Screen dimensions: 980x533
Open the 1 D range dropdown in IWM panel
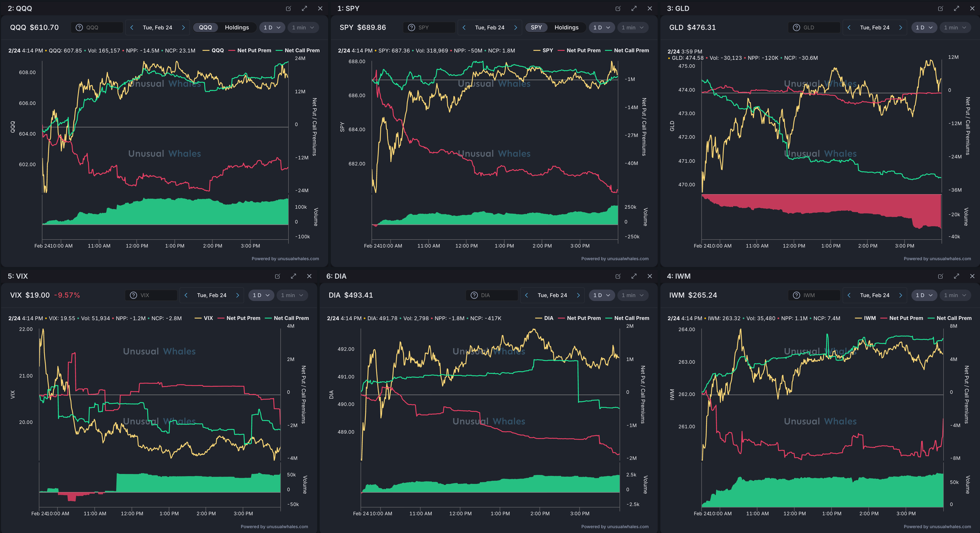pyautogui.click(x=924, y=295)
